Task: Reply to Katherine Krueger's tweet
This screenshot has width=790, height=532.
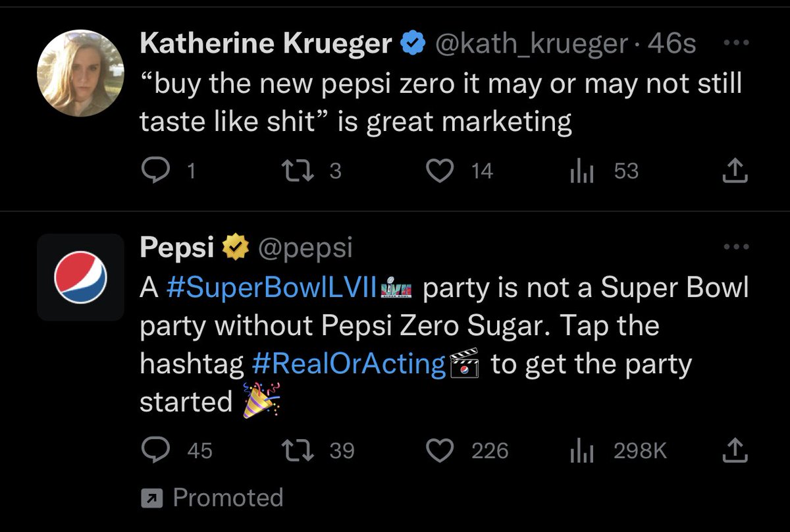Action: pos(155,171)
